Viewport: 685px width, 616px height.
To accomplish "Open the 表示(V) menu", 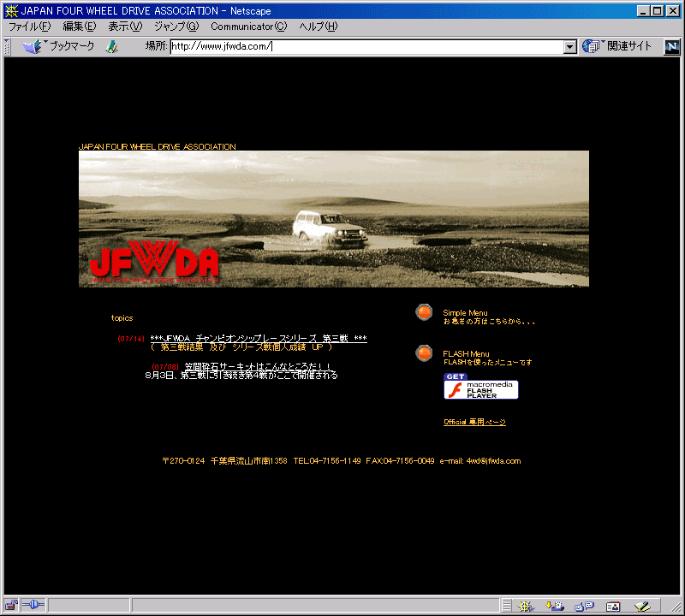I will (x=125, y=27).
